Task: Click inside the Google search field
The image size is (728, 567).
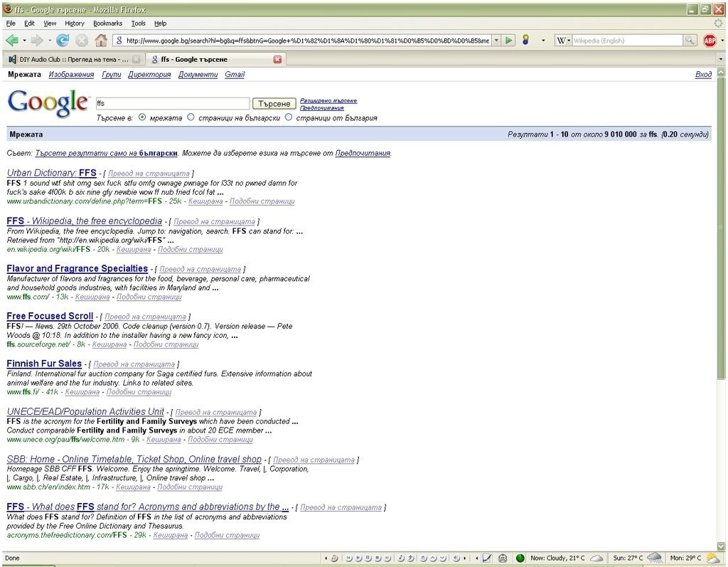Action: (172, 104)
